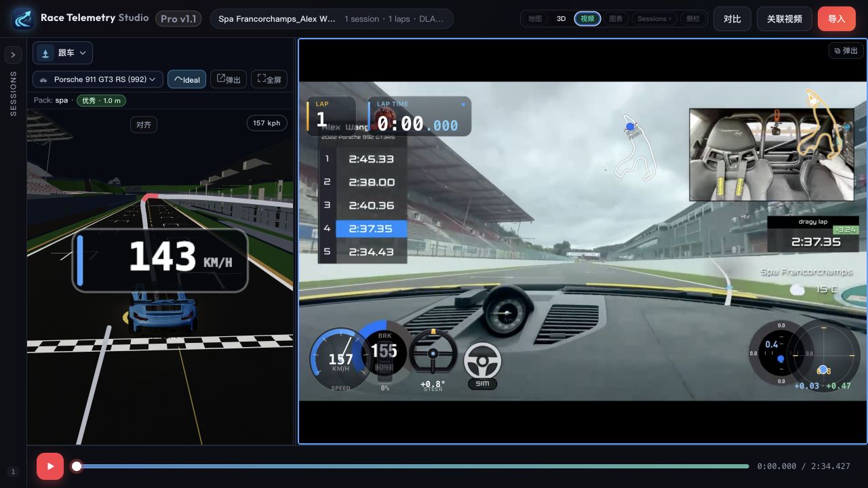The image size is (868, 488).
Task: Play the lap with the red play button
Action: [x=50, y=466]
